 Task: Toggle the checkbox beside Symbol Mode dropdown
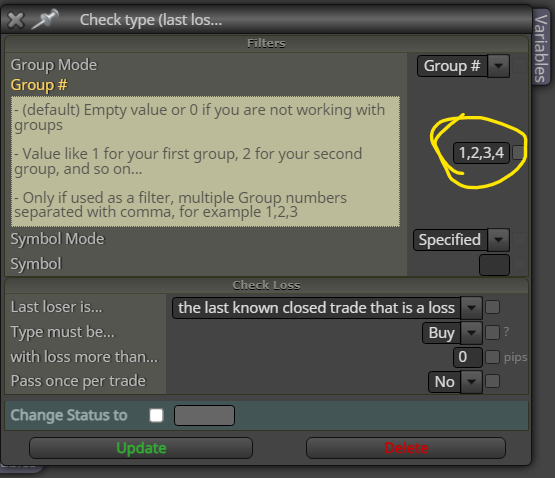click(519, 240)
